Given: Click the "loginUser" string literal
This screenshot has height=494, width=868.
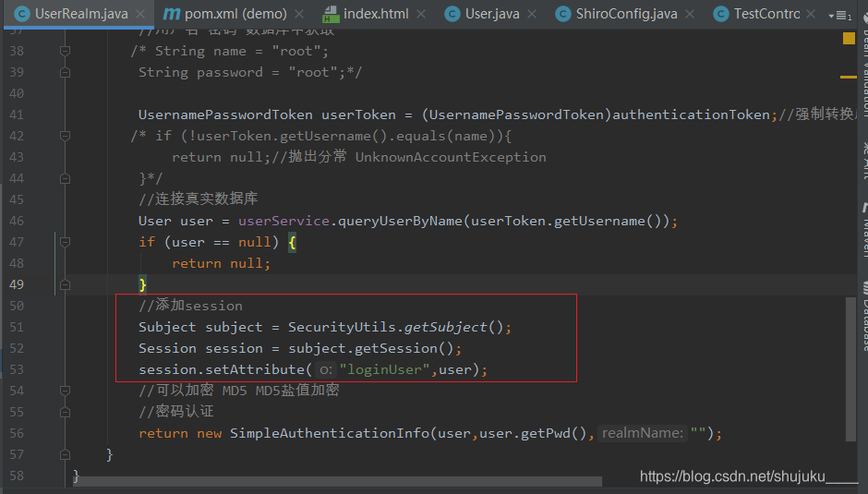Looking at the screenshot, I should tap(385, 369).
